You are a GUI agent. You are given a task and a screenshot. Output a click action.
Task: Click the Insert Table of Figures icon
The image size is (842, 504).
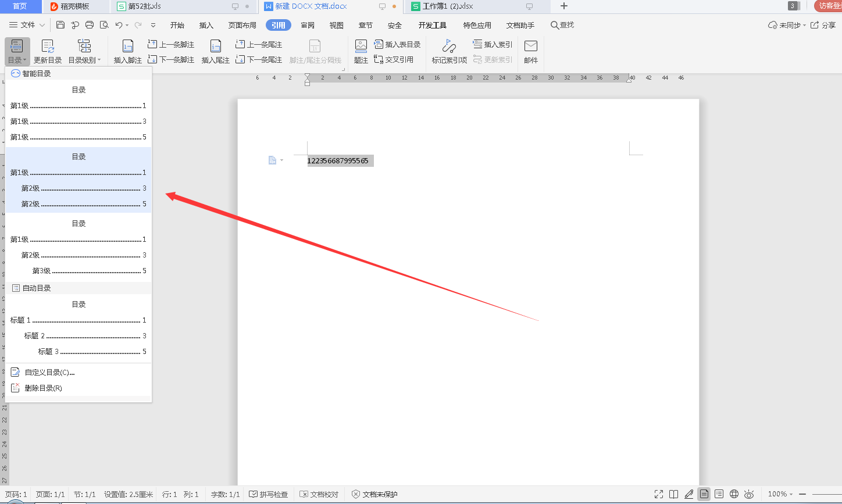[x=397, y=44]
